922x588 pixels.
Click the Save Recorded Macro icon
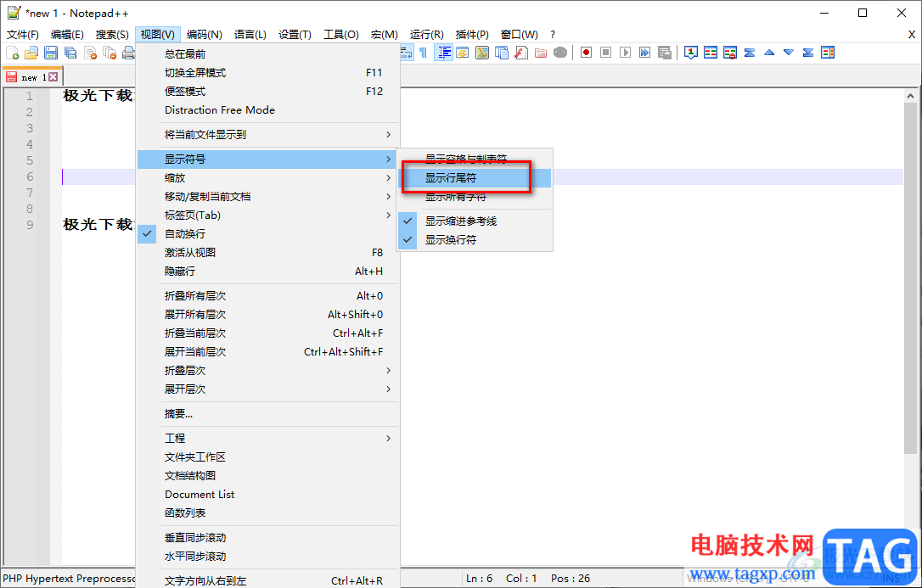(665, 53)
